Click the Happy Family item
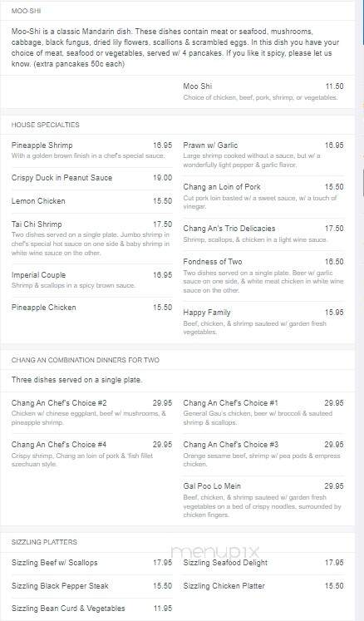 pyautogui.click(x=263, y=322)
